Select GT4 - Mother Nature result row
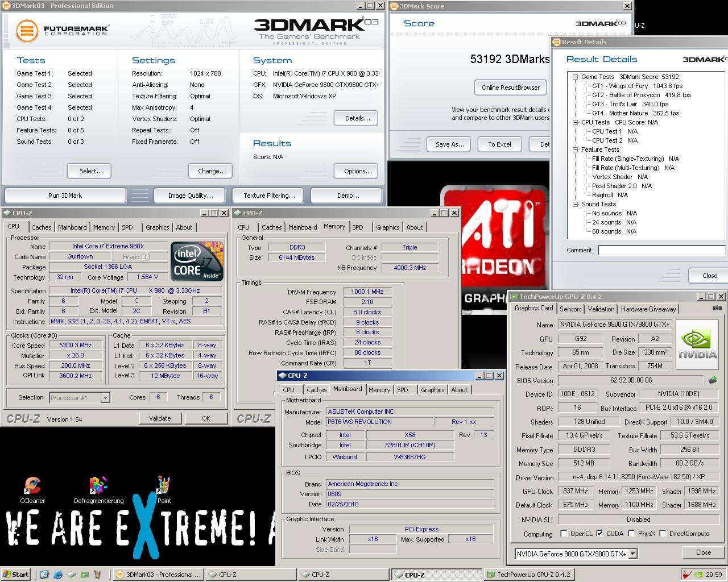This screenshot has height=582, width=728. coord(635,113)
